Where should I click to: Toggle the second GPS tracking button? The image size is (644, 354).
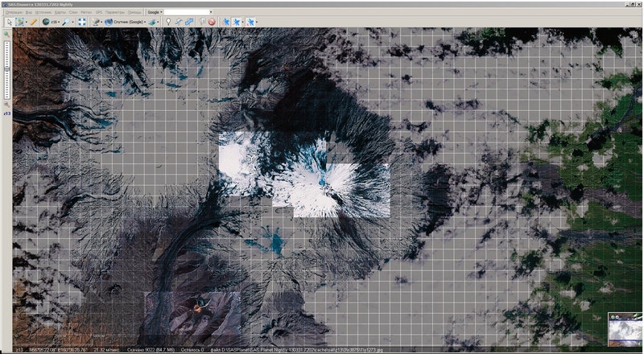click(x=237, y=22)
